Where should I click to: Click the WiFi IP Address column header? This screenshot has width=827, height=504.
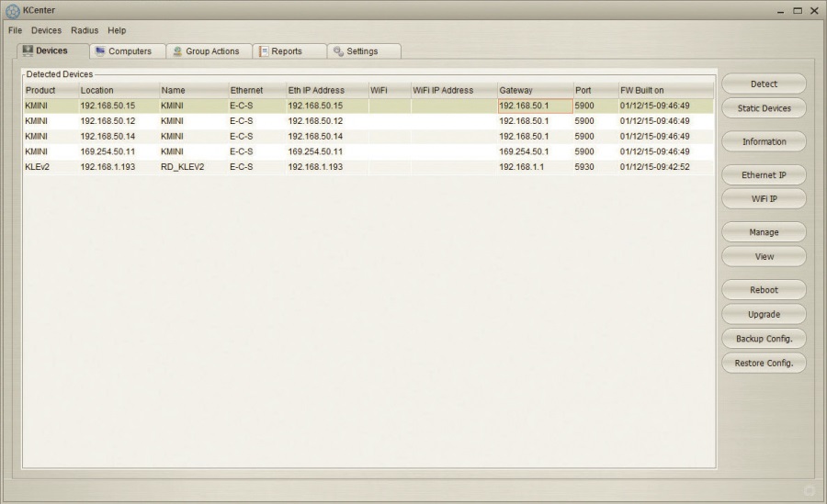pyautogui.click(x=454, y=90)
